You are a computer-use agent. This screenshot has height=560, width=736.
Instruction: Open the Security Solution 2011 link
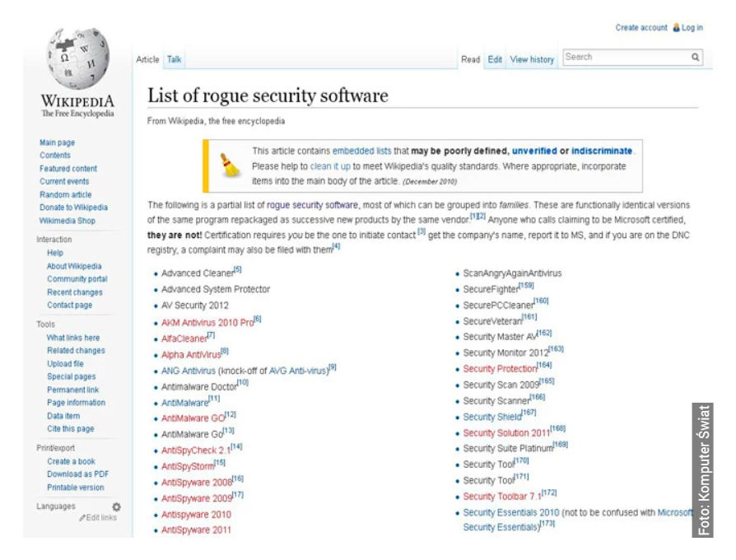coord(506,433)
